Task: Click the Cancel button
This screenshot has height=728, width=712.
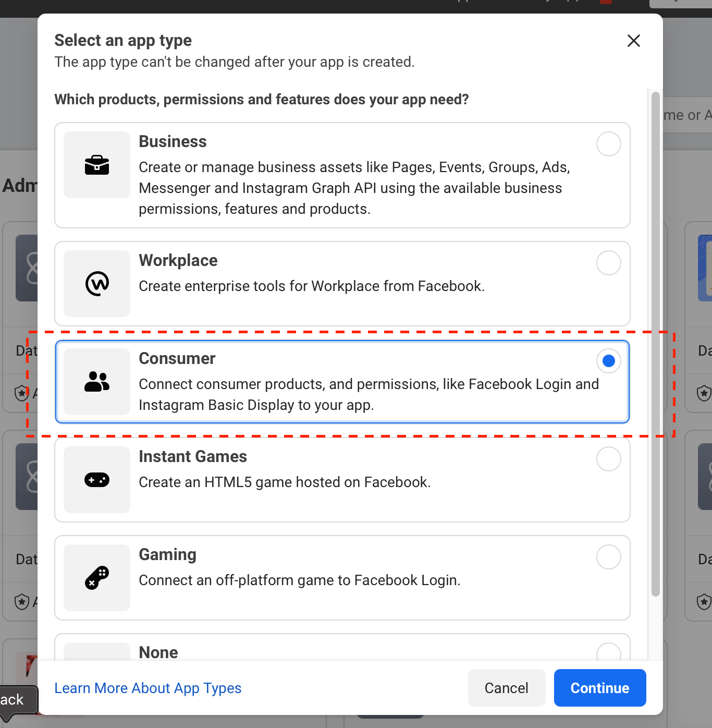Action: [x=506, y=688]
